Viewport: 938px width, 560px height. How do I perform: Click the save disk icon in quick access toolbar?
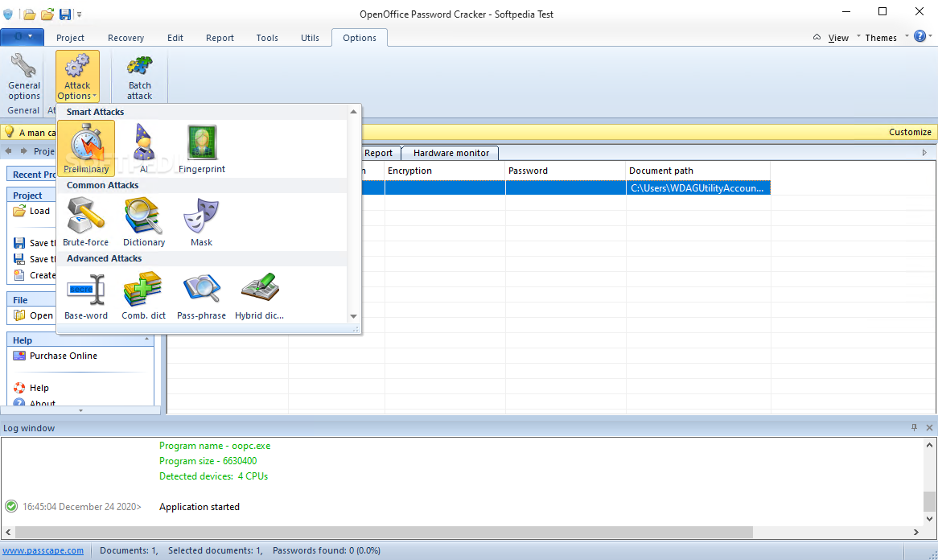(64, 14)
